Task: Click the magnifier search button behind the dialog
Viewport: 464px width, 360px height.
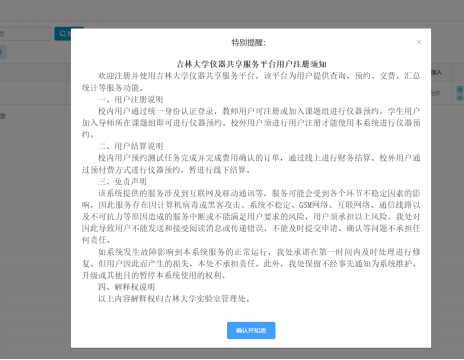Action: pyautogui.click(x=63, y=34)
